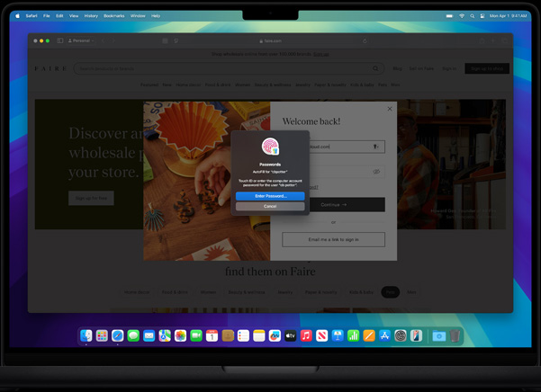Launch FaceTime from the Dock

[196, 335]
